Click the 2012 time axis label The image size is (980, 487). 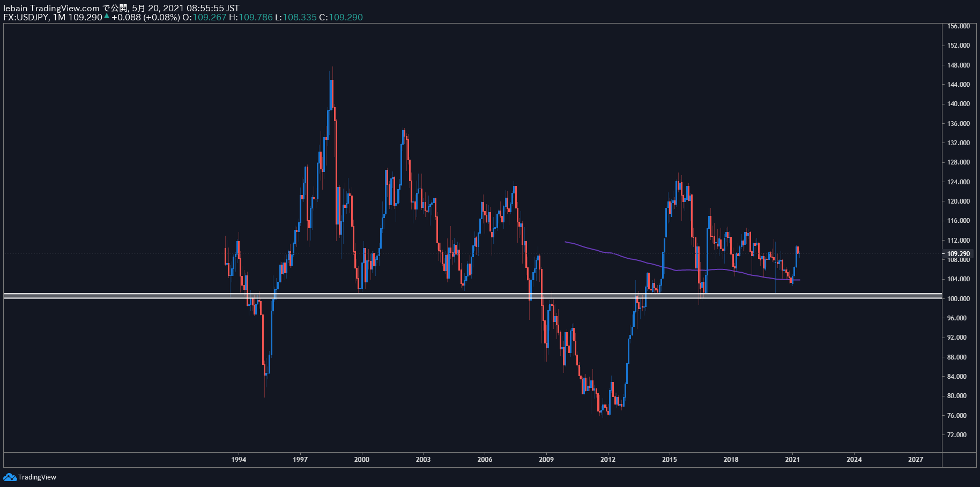tap(608, 459)
